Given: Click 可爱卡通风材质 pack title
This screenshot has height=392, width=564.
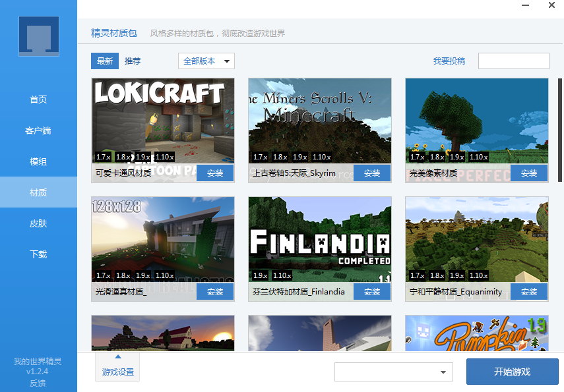Looking at the screenshot, I should pos(123,173).
